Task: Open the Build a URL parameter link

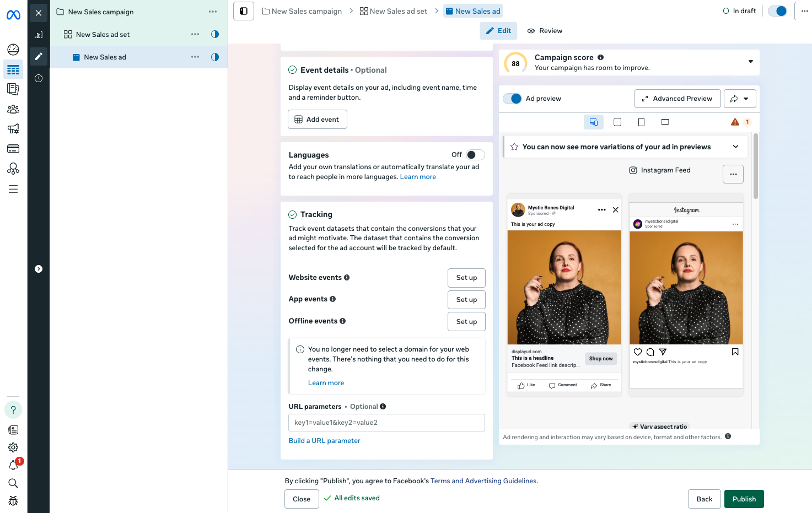Action: tap(324, 440)
